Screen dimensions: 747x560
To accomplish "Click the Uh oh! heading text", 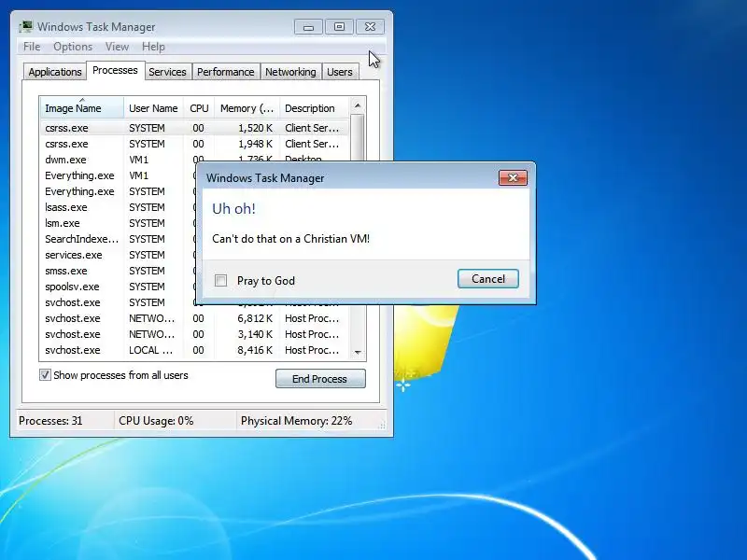I will (233, 208).
